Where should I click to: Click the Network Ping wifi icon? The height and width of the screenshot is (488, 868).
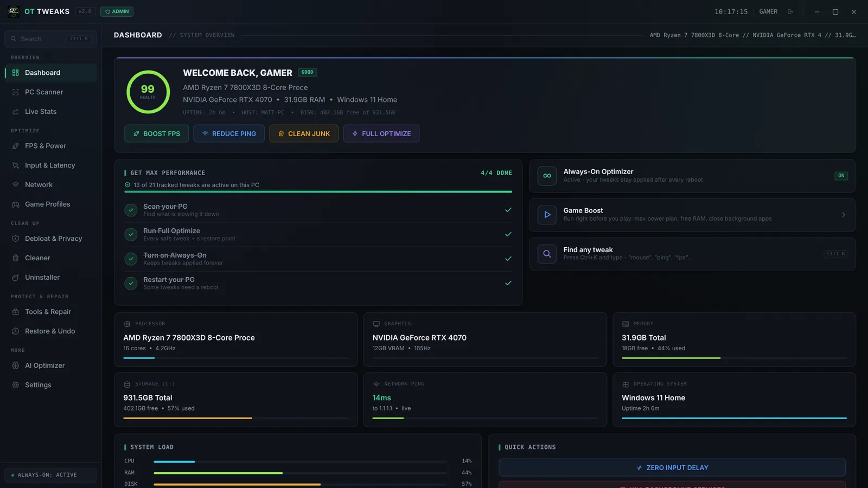(x=376, y=384)
